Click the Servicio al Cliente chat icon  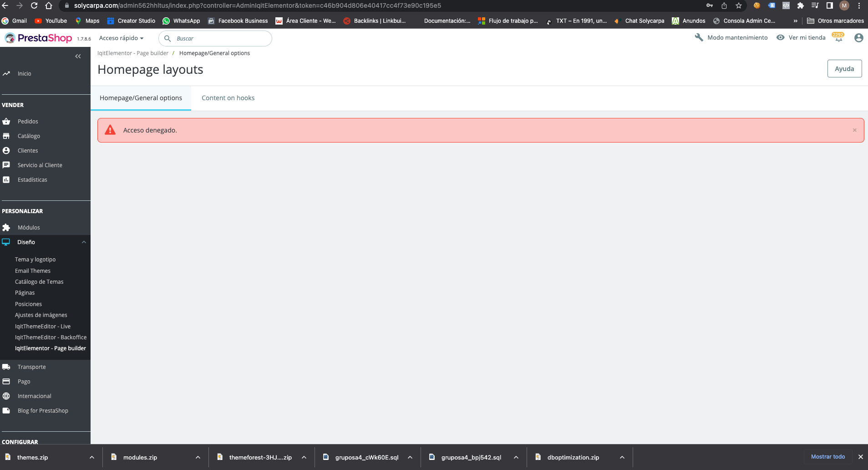6,165
